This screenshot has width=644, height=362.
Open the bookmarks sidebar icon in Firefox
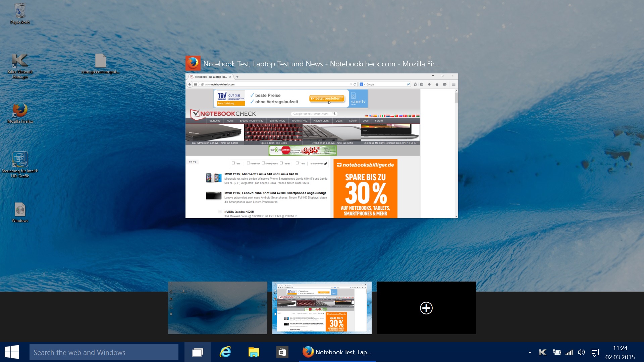422,84
